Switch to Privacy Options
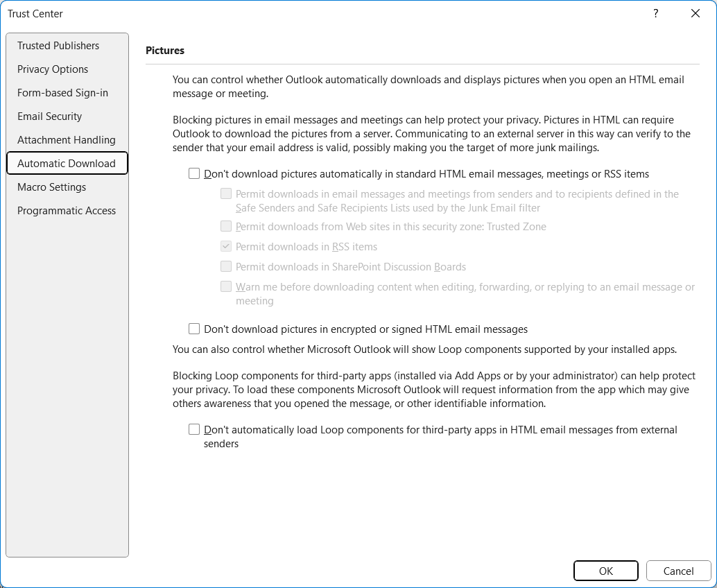Image resolution: width=717 pixels, height=588 pixels. click(67, 69)
